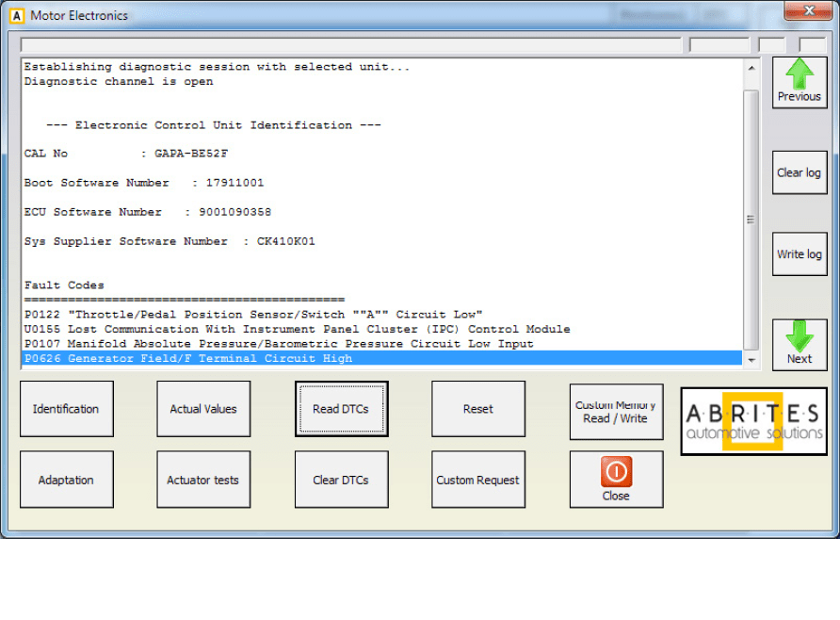
Task: Click the log scrollbar down arrow
Action: click(x=751, y=359)
